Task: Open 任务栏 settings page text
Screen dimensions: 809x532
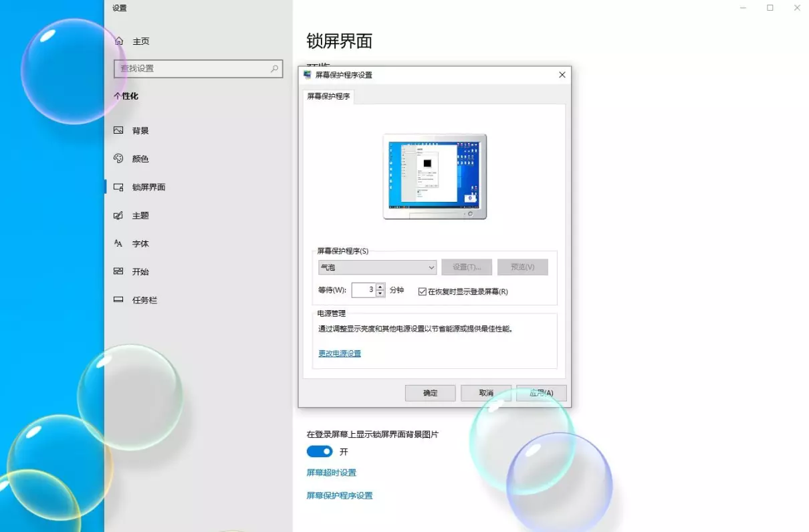Action: pos(144,300)
